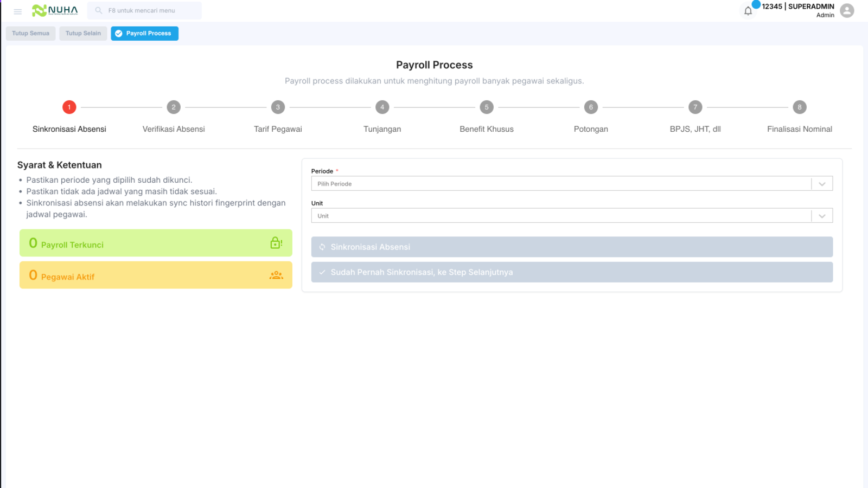The image size is (868, 488).
Task: Click step 8 circle Finalisasi Nominal
Action: (800, 107)
